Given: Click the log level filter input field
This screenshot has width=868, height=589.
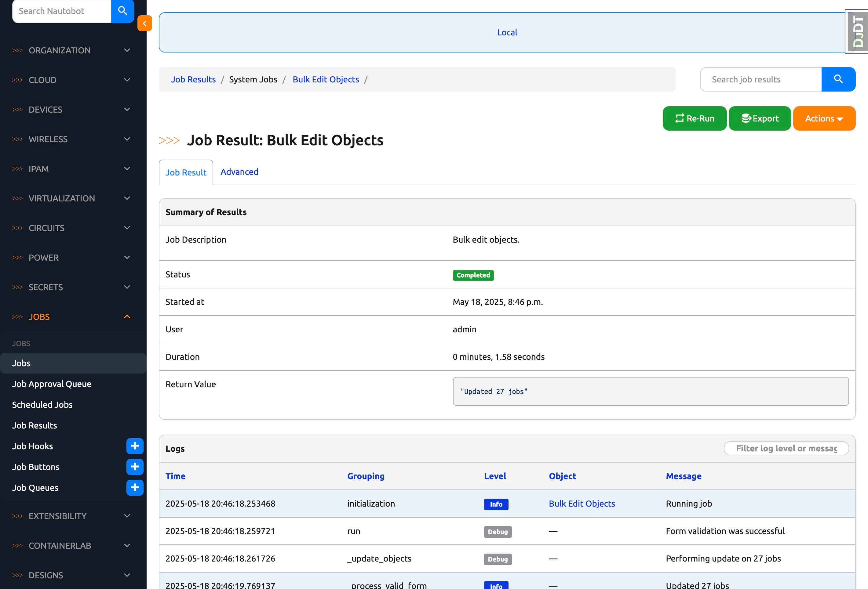Looking at the screenshot, I should pos(786,448).
